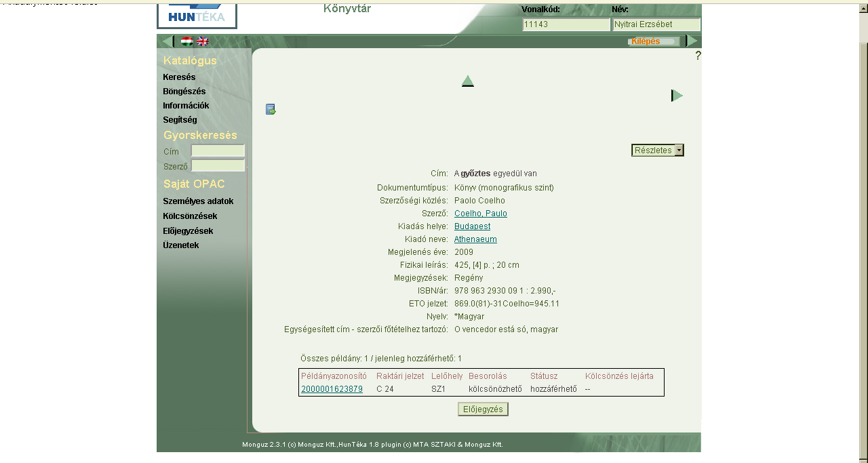Click the ISBN value 978 963 2930 09 1
868x463 pixels.
(490, 291)
